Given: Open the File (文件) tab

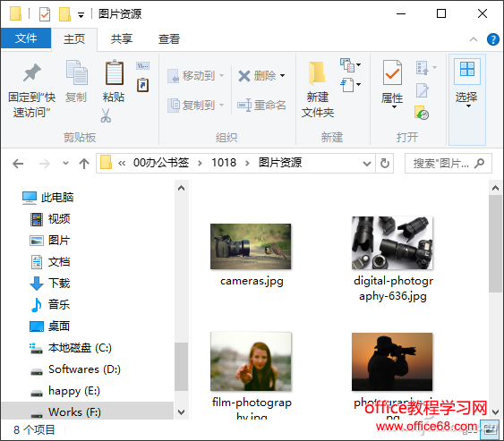Looking at the screenshot, I should point(26,38).
